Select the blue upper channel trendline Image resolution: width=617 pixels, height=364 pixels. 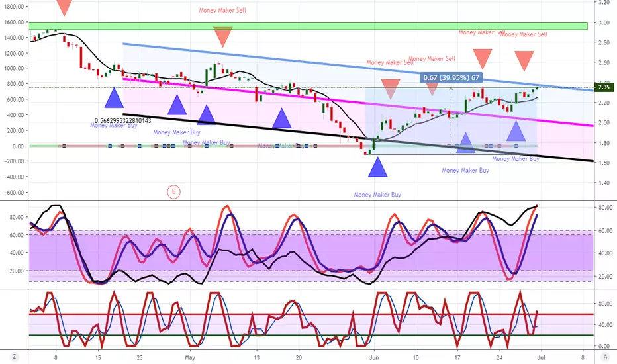coord(358,67)
